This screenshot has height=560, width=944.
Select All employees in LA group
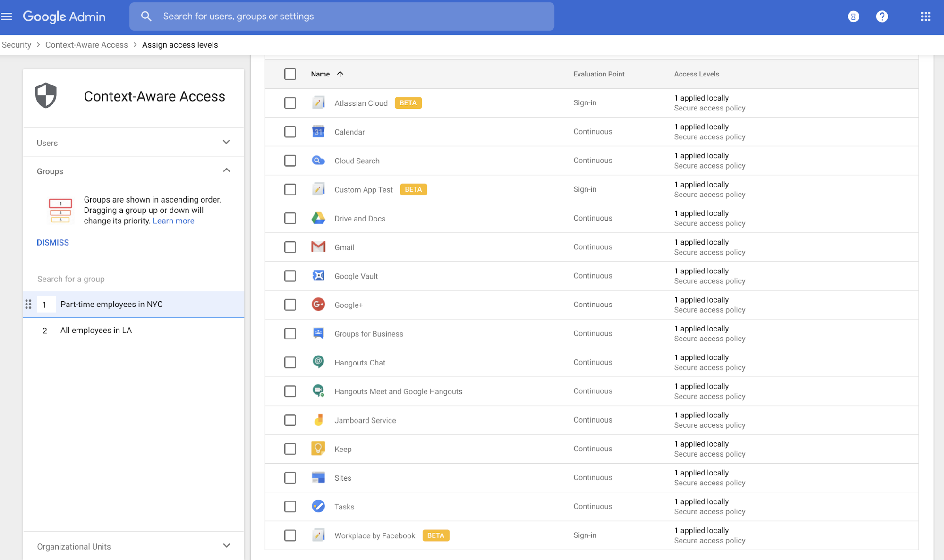pos(134,331)
